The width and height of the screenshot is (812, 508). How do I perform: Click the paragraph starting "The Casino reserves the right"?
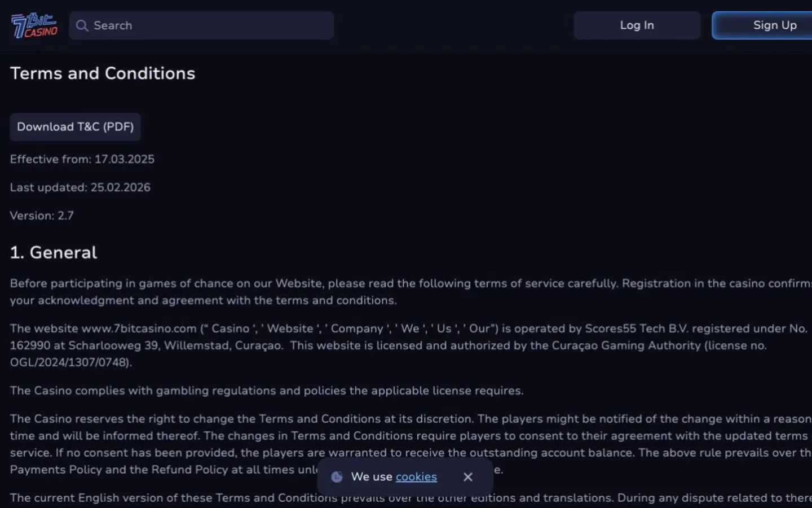point(411,444)
